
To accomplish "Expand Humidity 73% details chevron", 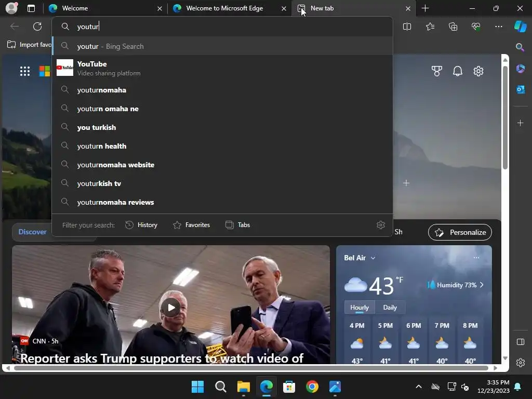I will coord(482,285).
